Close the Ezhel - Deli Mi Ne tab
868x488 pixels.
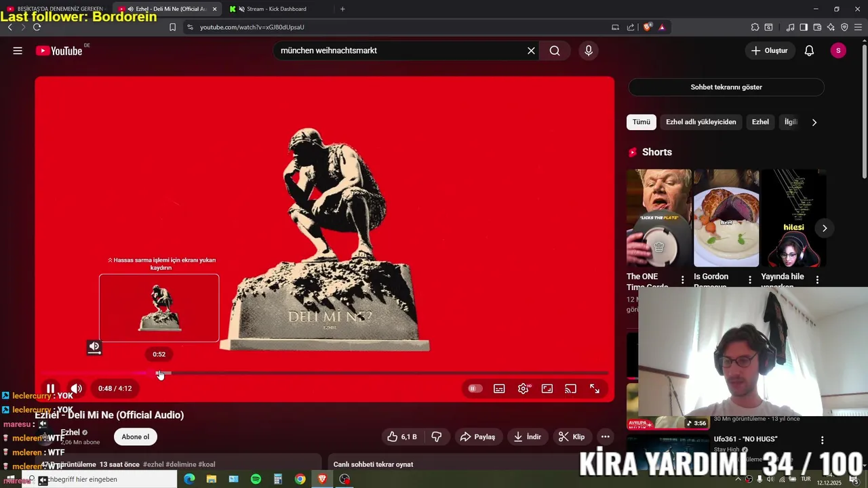pyautogui.click(x=215, y=9)
